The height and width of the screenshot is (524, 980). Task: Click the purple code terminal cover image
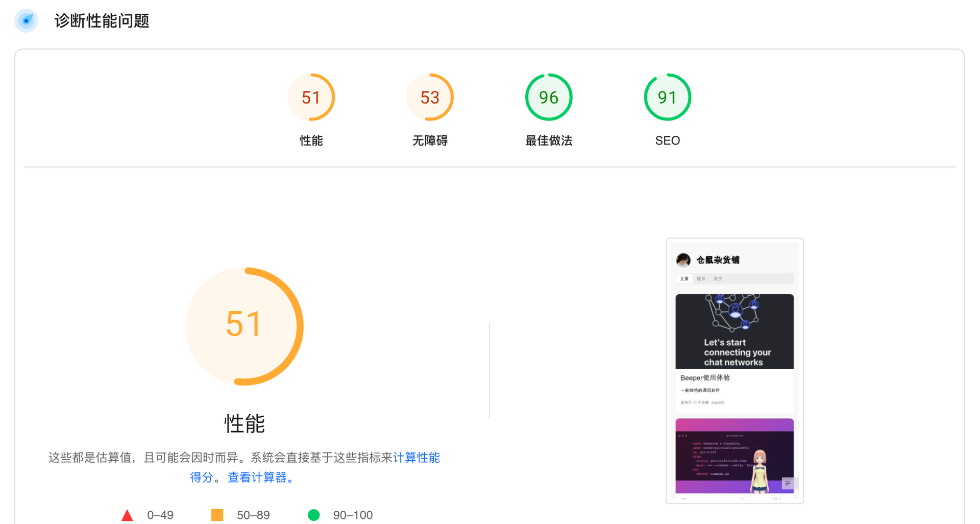pos(734,456)
